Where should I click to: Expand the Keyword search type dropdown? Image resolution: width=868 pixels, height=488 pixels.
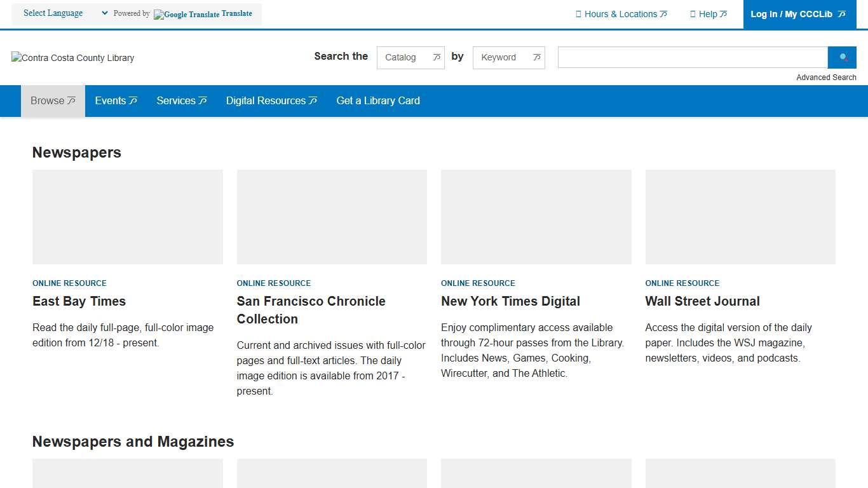pos(508,57)
